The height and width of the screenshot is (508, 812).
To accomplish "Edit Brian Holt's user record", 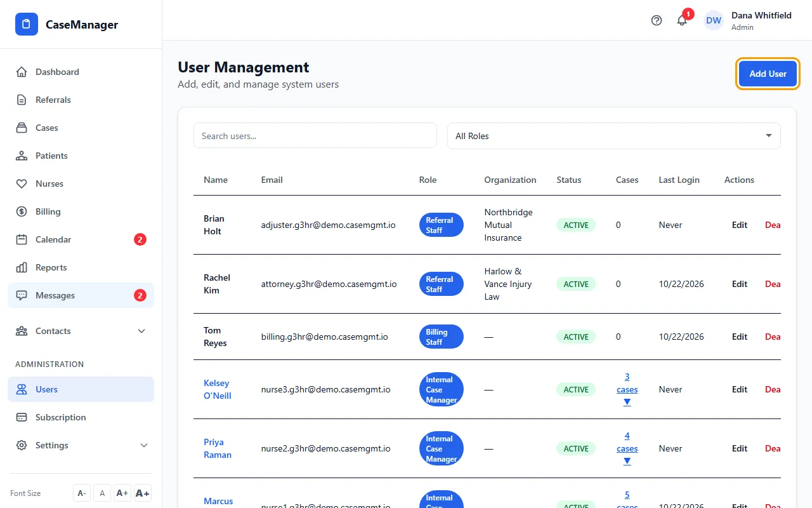I will [740, 225].
